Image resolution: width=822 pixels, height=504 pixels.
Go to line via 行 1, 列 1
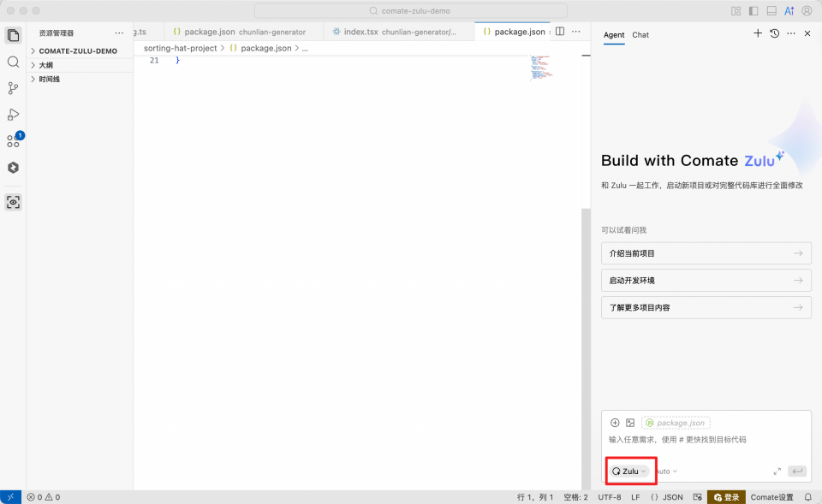tap(534, 497)
